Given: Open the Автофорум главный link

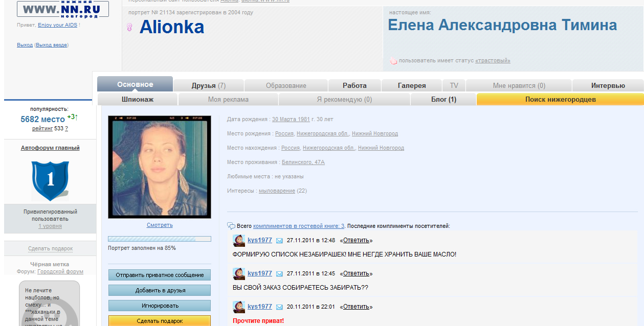Looking at the screenshot, I should [x=50, y=148].
